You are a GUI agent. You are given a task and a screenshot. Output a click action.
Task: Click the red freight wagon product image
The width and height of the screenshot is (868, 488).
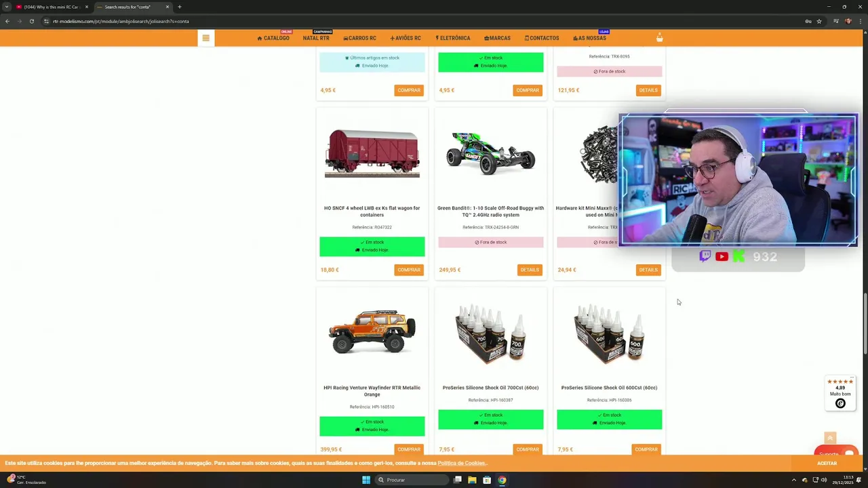[372, 154]
